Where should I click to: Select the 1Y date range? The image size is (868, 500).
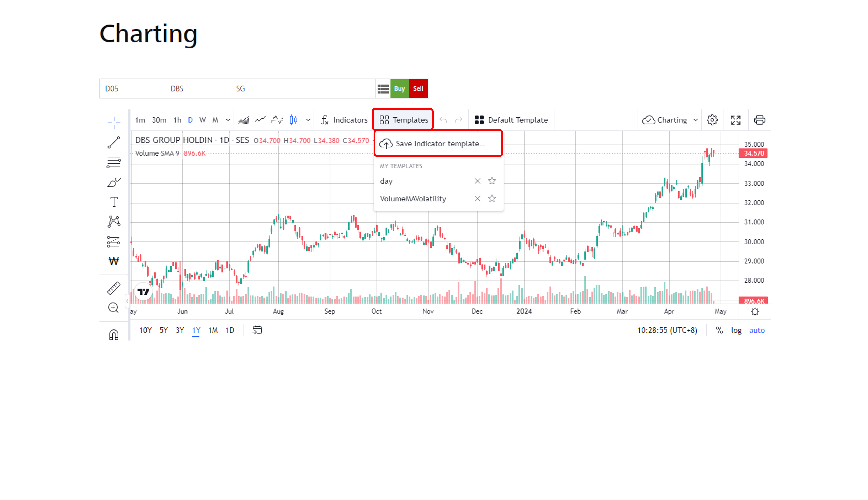click(x=196, y=330)
